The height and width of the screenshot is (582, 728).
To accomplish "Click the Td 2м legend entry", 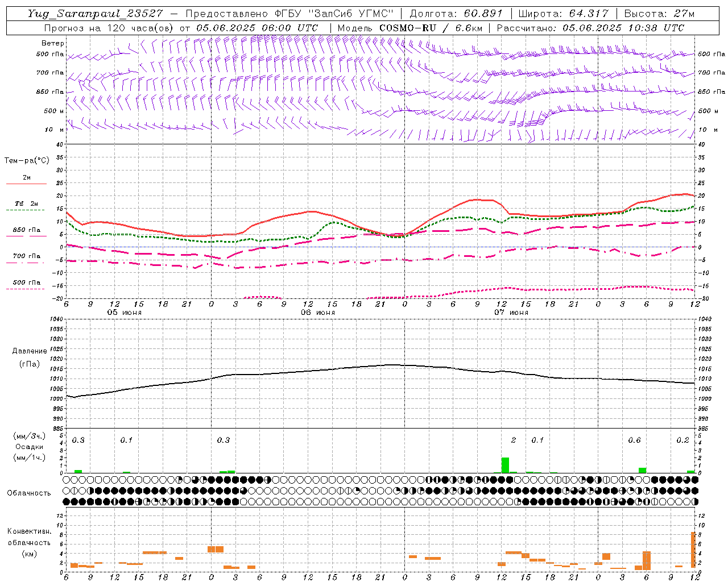I will tap(27, 203).
